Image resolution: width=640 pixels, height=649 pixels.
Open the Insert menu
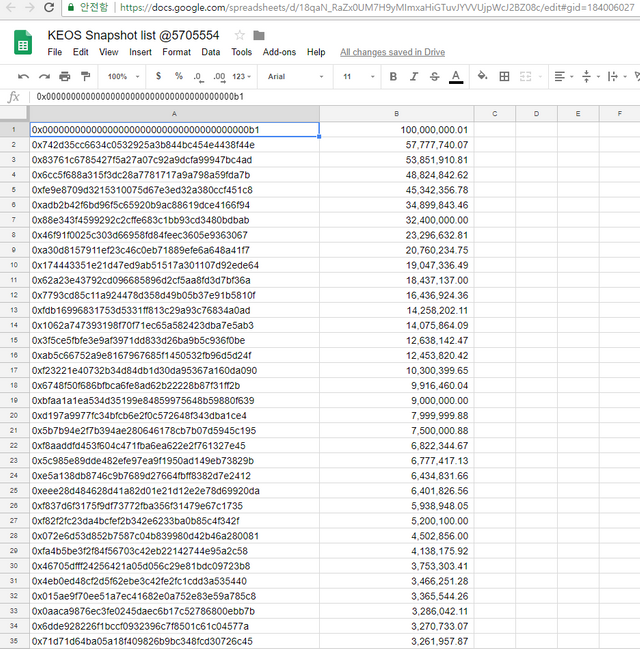(x=140, y=52)
